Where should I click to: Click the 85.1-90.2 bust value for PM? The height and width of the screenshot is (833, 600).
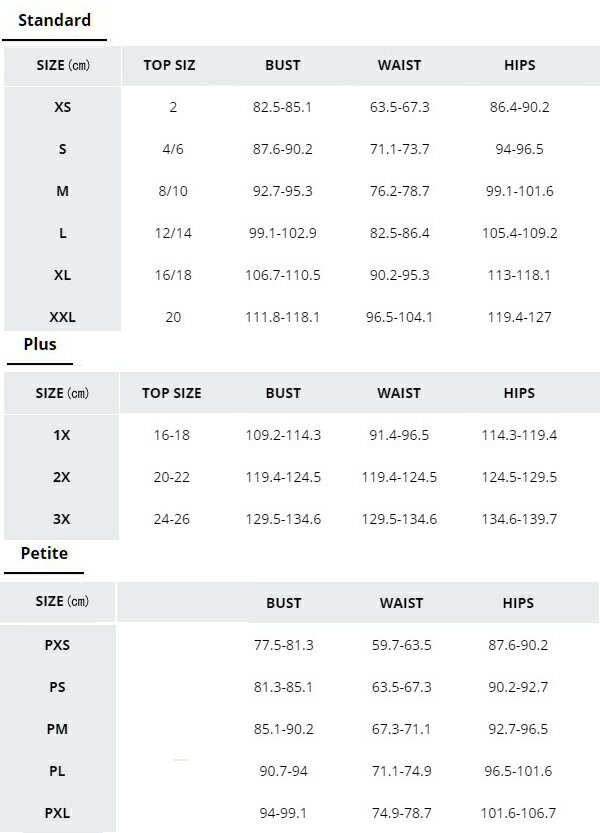283,729
